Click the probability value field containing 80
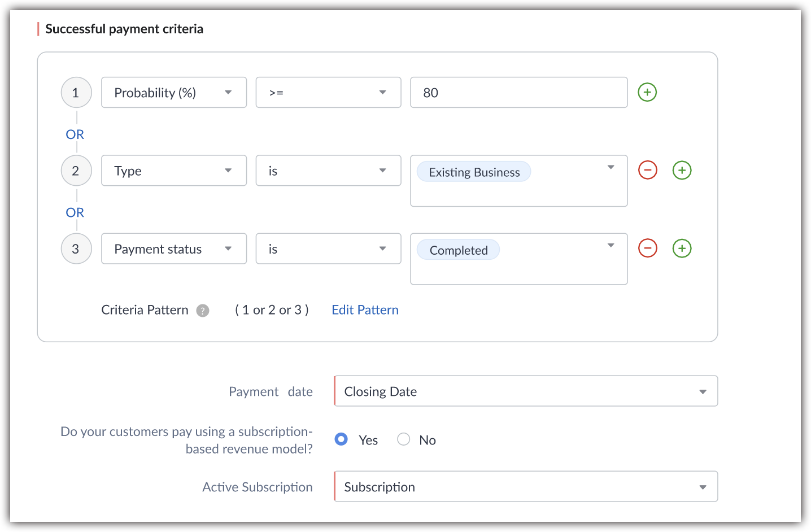The width and height of the screenshot is (811, 532). 518,93
